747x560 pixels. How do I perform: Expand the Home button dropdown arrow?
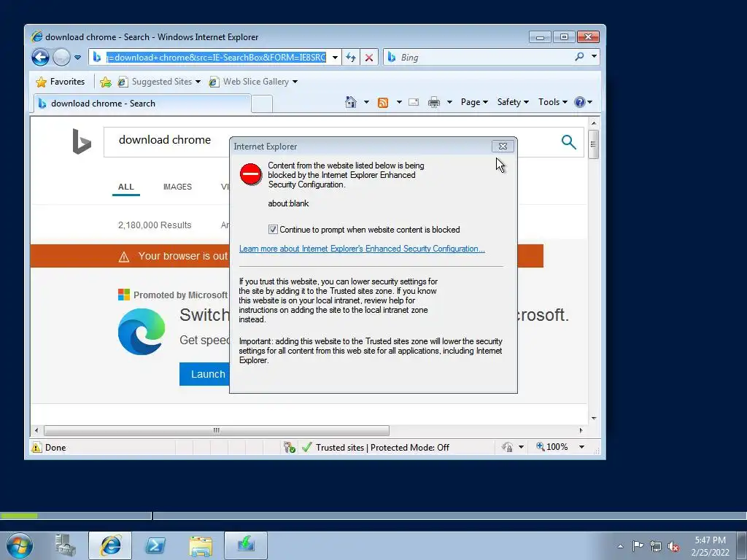[366, 102]
